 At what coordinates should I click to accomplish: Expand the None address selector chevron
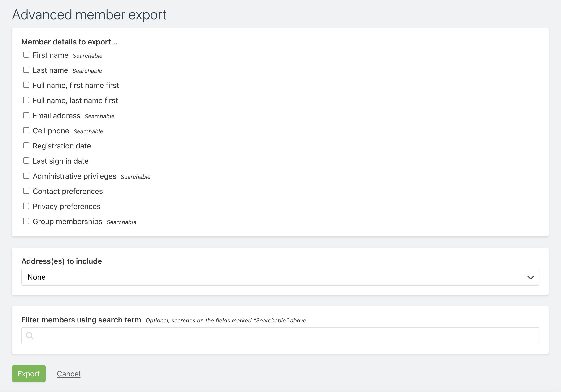pyautogui.click(x=531, y=277)
